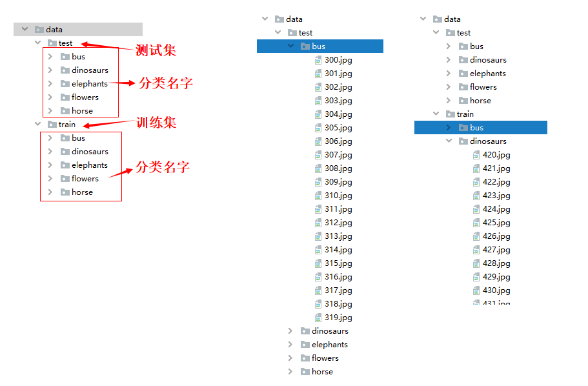Collapse the test folder in left panel
588x386 pixels.
pyautogui.click(x=38, y=43)
